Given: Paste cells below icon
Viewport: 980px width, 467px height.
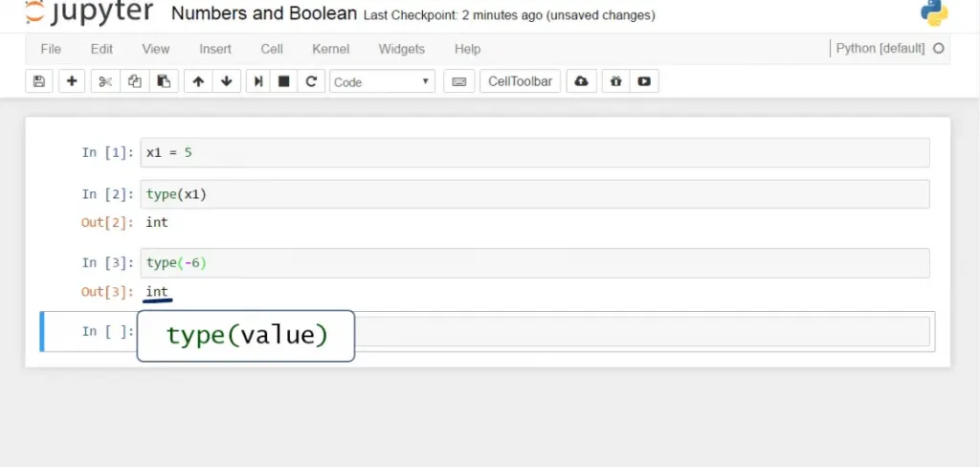Looking at the screenshot, I should (164, 81).
